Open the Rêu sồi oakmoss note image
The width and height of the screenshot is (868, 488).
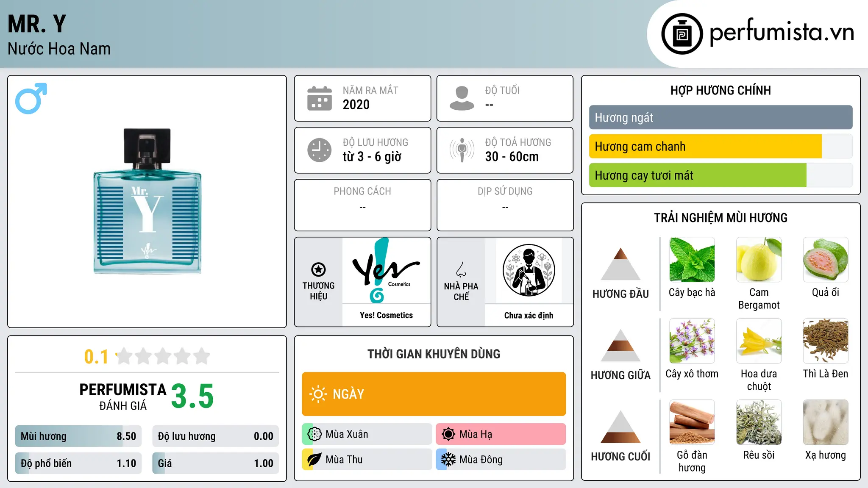759,422
